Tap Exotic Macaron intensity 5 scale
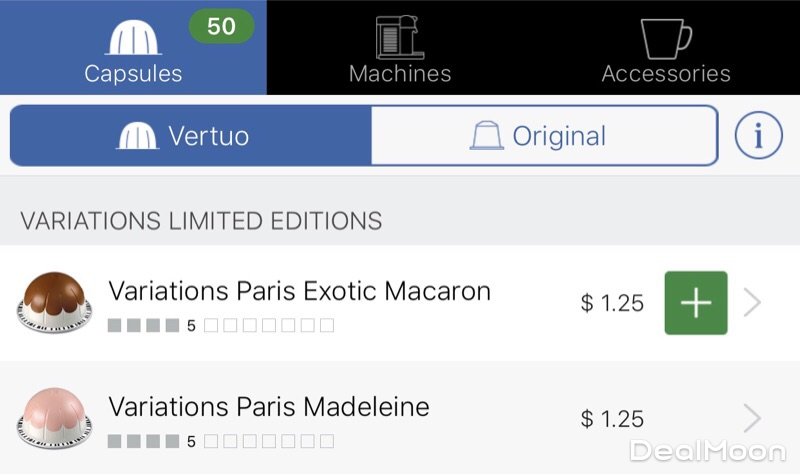This screenshot has height=475, width=800. coord(220,325)
